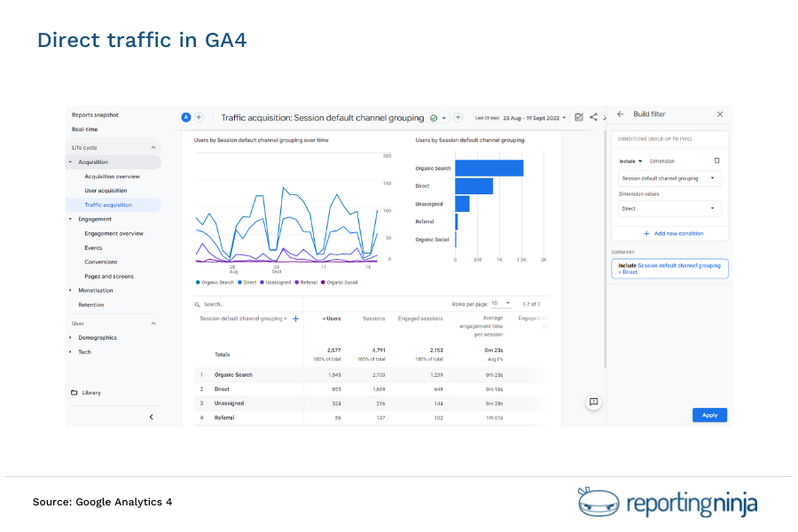The width and height of the screenshot is (798, 532).
Task: Open the Rows per page dropdown
Action: tap(501, 302)
